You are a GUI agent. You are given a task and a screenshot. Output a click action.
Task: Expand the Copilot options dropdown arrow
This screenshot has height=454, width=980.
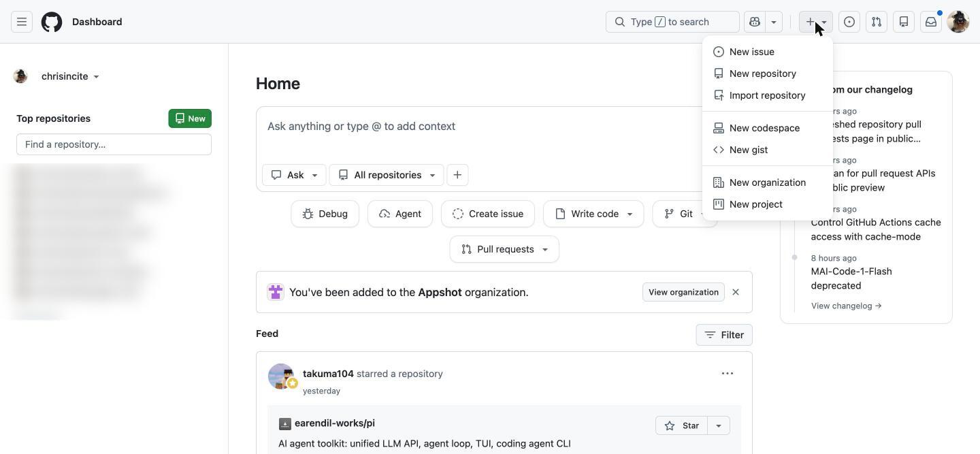point(774,22)
